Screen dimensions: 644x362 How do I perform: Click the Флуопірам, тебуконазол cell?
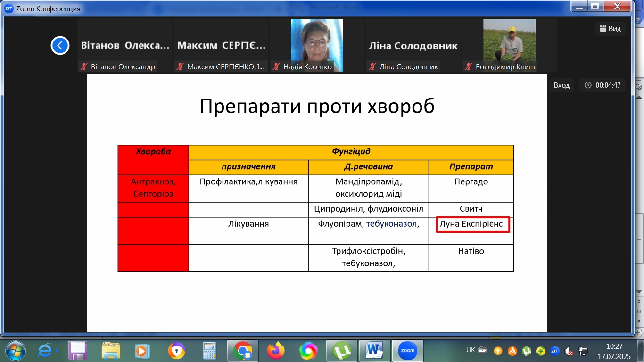[x=369, y=230]
